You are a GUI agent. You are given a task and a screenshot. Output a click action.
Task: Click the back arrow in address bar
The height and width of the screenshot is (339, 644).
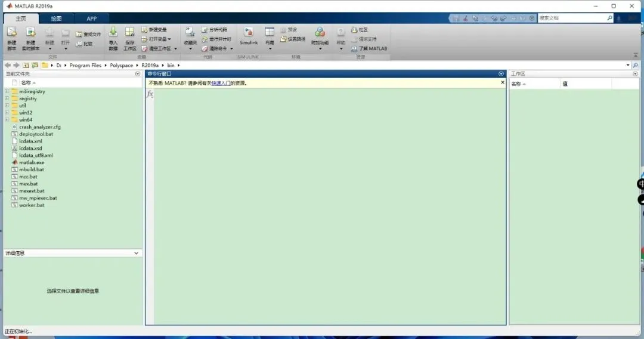(x=7, y=65)
